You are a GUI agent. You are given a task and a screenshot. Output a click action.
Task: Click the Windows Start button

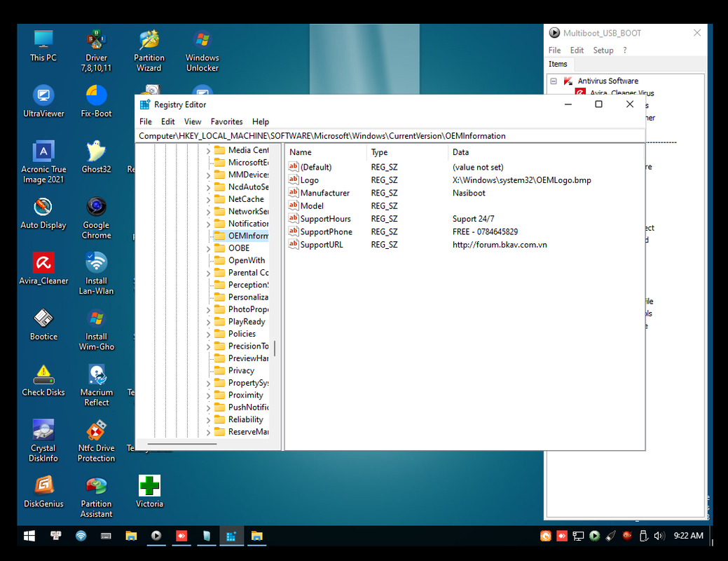point(29,536)
